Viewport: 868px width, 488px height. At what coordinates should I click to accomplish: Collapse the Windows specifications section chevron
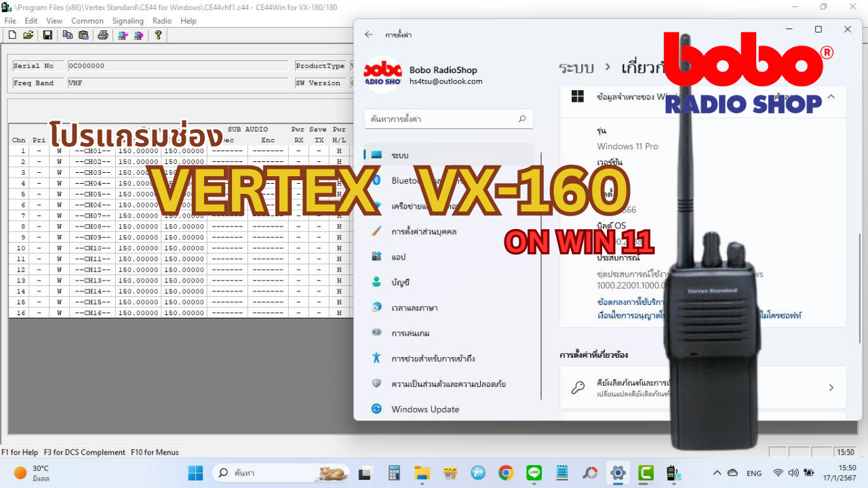coord(831,97)
